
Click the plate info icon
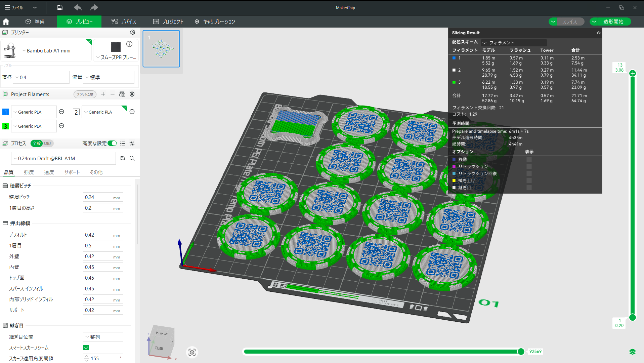129,44
